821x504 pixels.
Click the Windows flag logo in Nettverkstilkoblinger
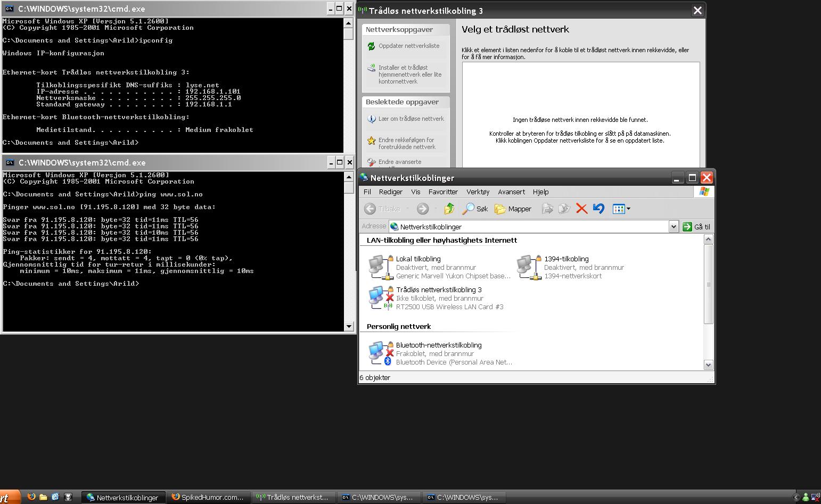(x=704, y=192)
